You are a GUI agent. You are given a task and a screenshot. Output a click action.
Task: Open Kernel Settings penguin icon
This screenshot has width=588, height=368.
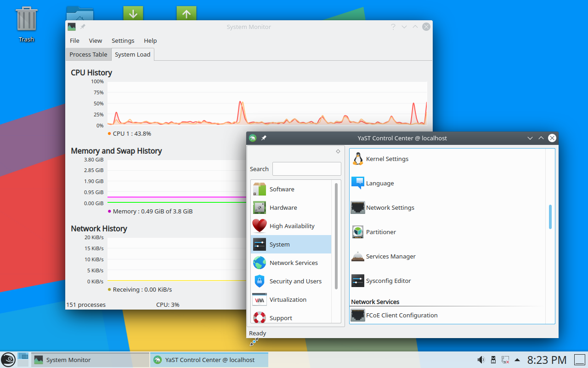click(x=357, y=159)
